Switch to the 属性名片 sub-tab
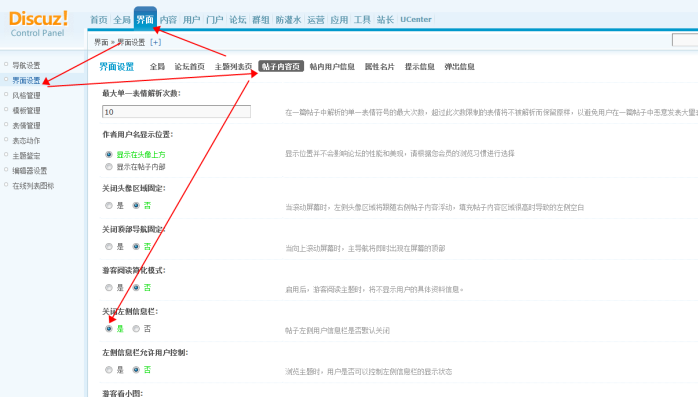 tap(380, 67)
